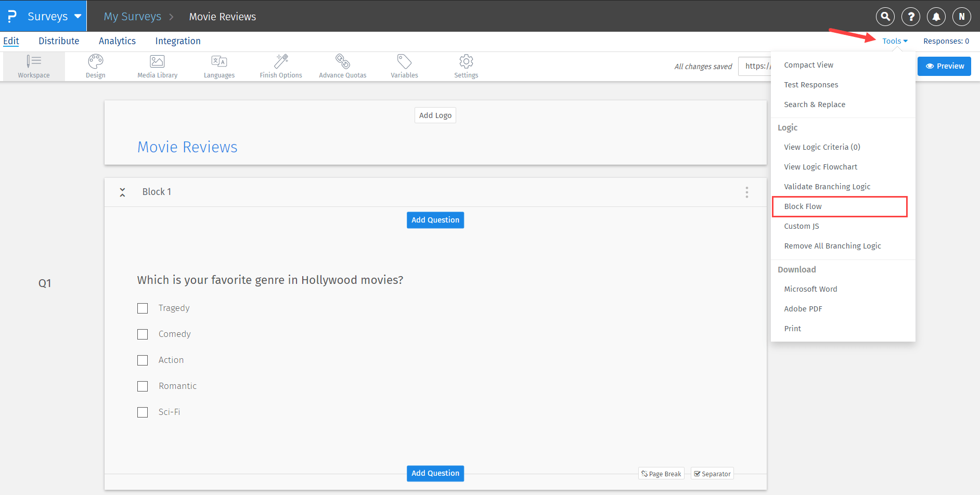
Task: Switch to the Workspace view
Action: [x=33, y=66]
